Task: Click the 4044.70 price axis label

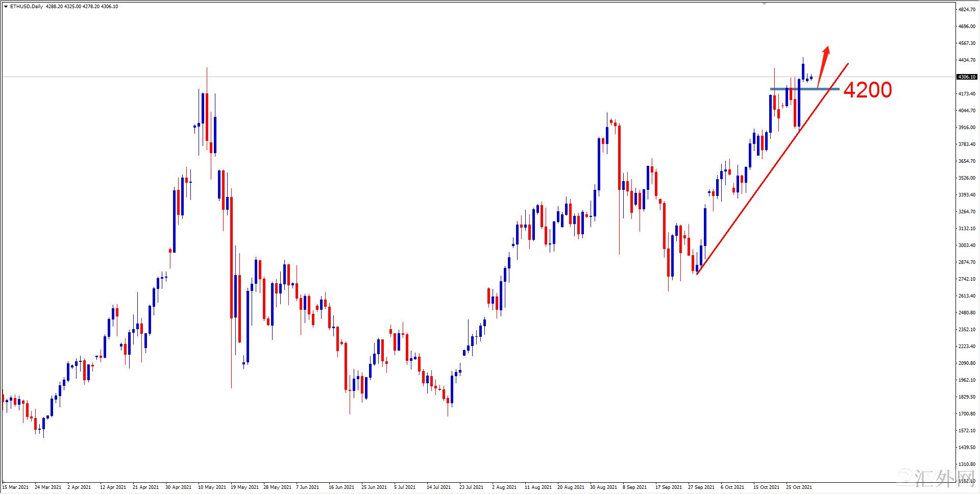Action: tap(967, 111)
